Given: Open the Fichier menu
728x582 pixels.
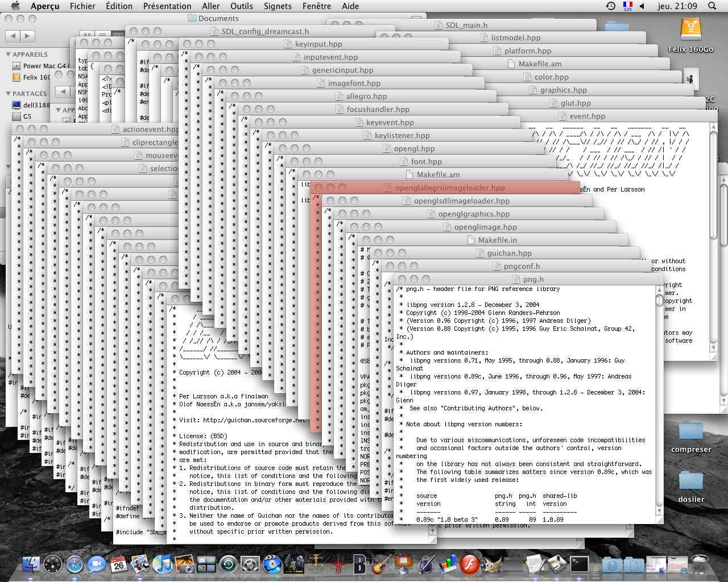Looking at the screenshot, I should coord(82,6).
